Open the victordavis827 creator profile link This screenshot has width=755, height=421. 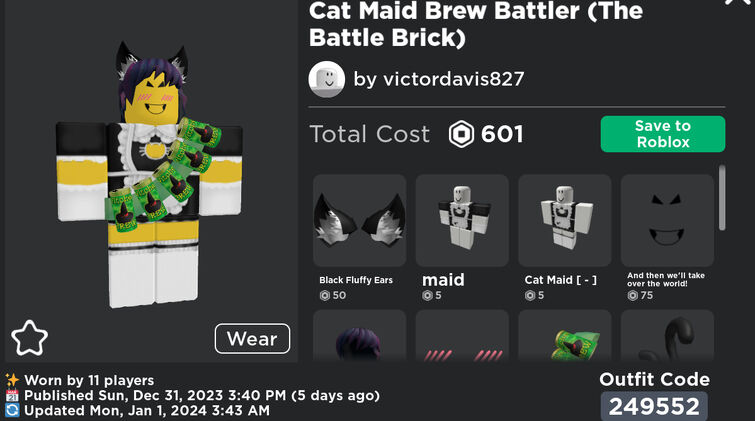(439, 79)
